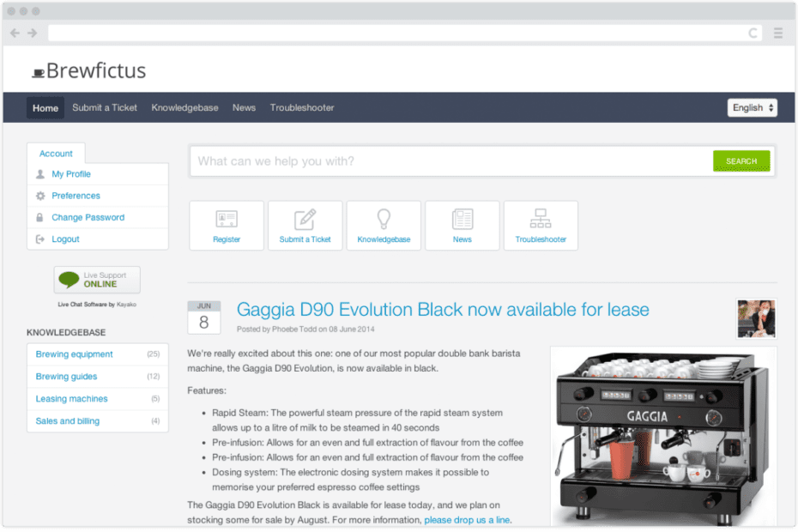Screen dimensions: 798x532
Task: Open the Sales and billing category
Action: tap(68, 421)
